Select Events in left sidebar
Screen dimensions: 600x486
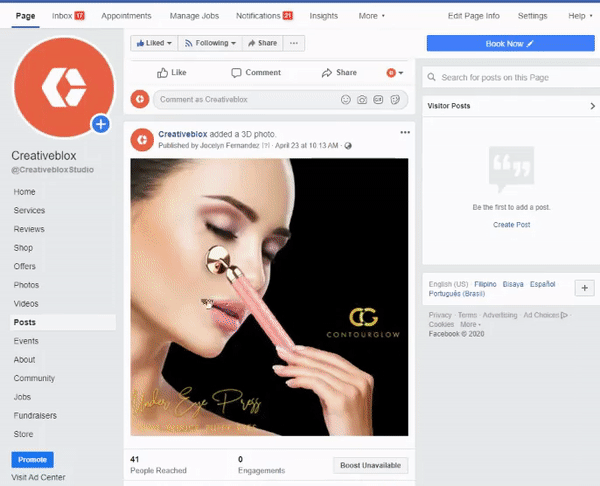26,341
